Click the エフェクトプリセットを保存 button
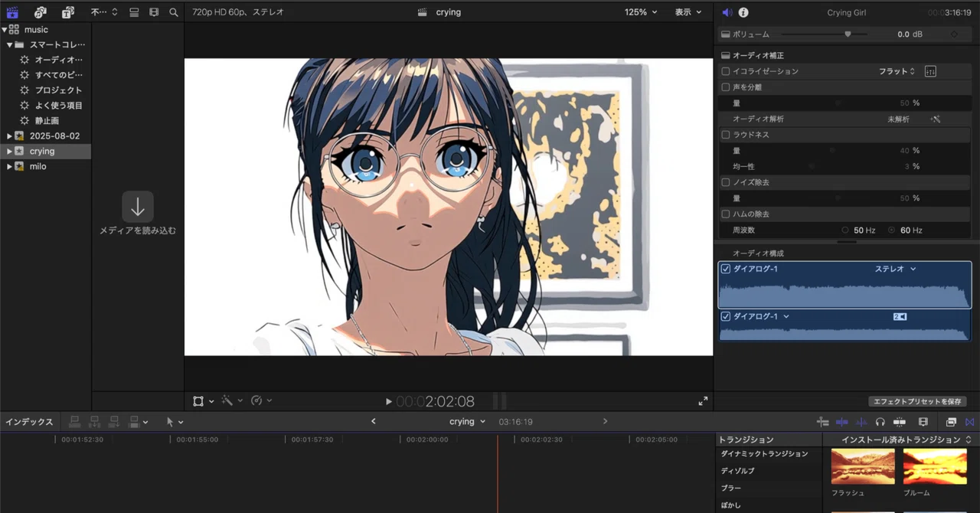The width and height of the screenshot is (980, 513). coord(917,401)
